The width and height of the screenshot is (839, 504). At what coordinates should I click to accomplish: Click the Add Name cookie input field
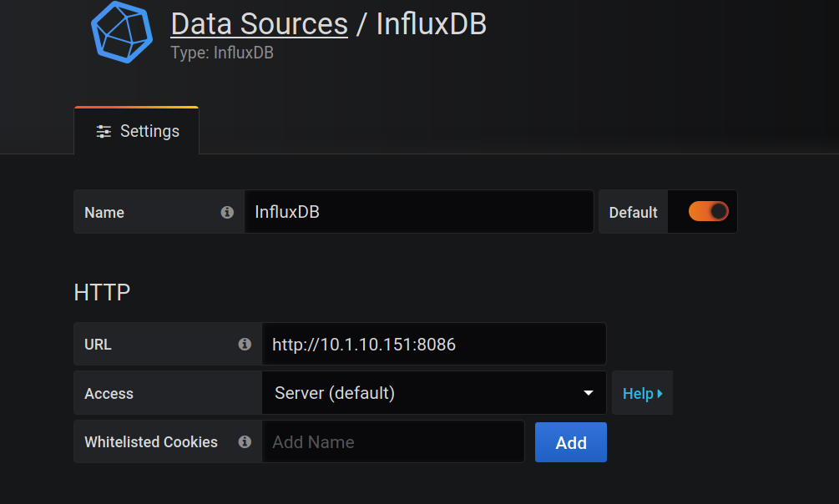pos(393,442)
